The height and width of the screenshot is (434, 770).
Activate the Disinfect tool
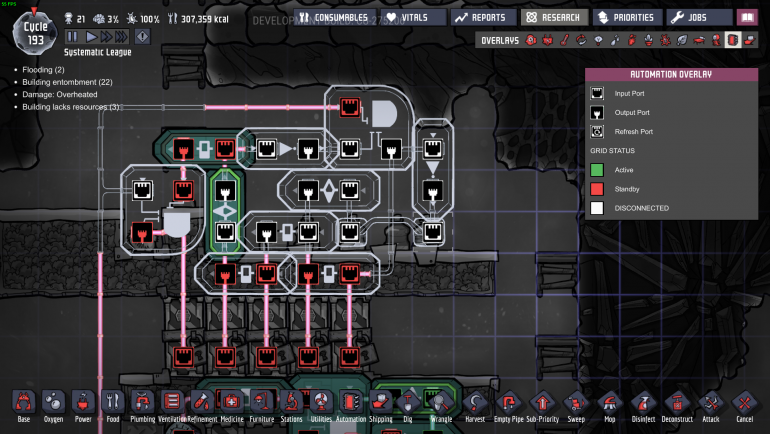[x=643, y=407]
